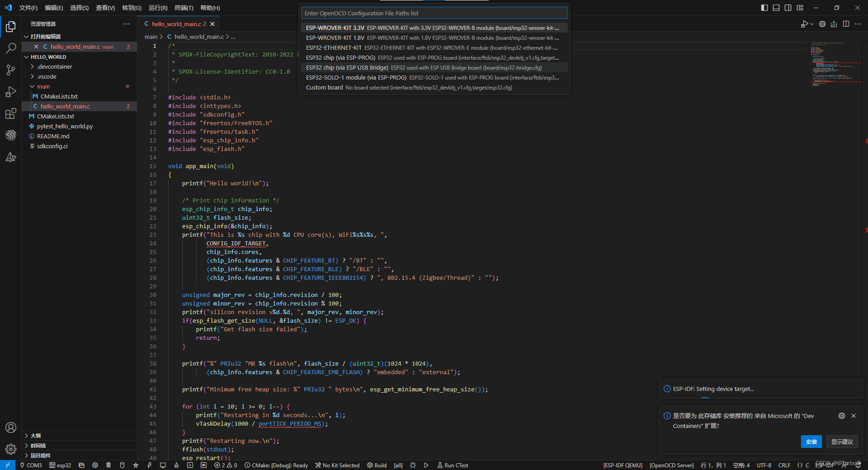Select the COM3 serial port in status bar

(x=31, y=465)
